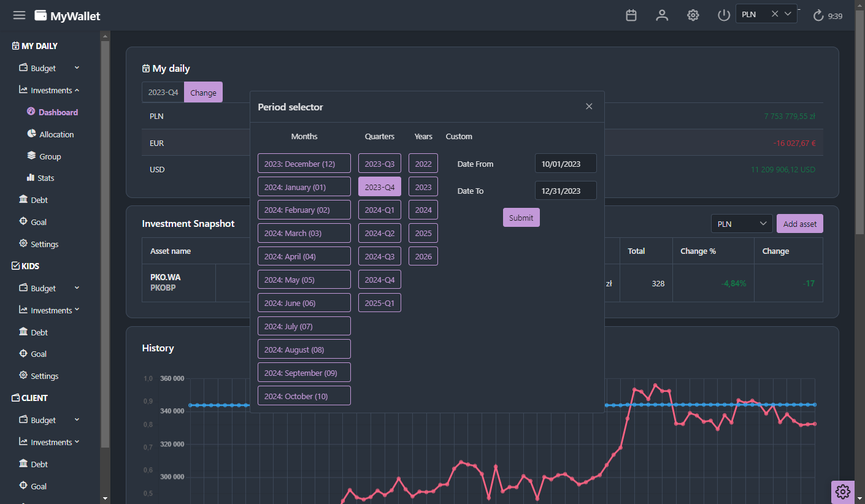This screenshot has width=865, height=504.
Task: Select 2024: August (08) month
Action: tap(304, 349)
